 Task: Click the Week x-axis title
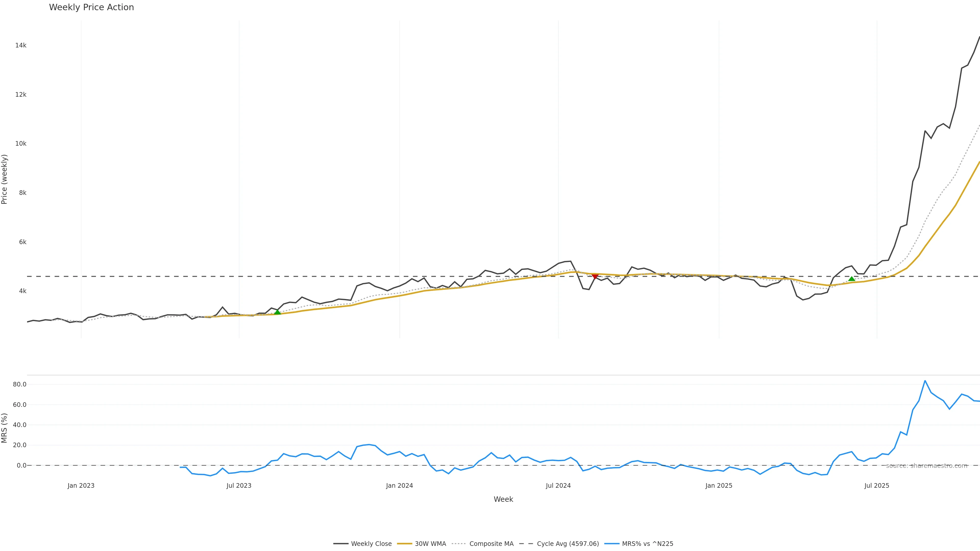pyautogui.click(x=503, y=499)
